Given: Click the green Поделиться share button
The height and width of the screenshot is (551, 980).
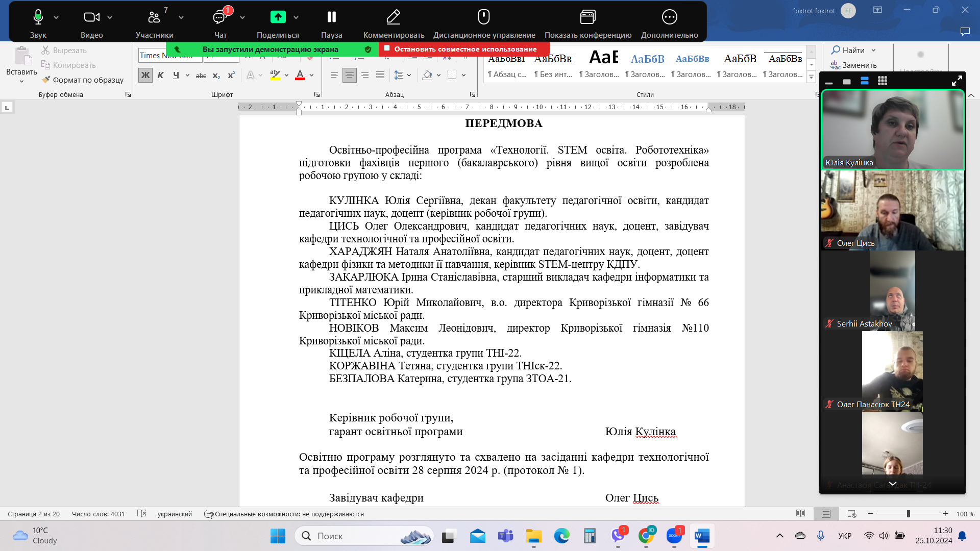Looking at the screenshot, I should click(278, 23).
